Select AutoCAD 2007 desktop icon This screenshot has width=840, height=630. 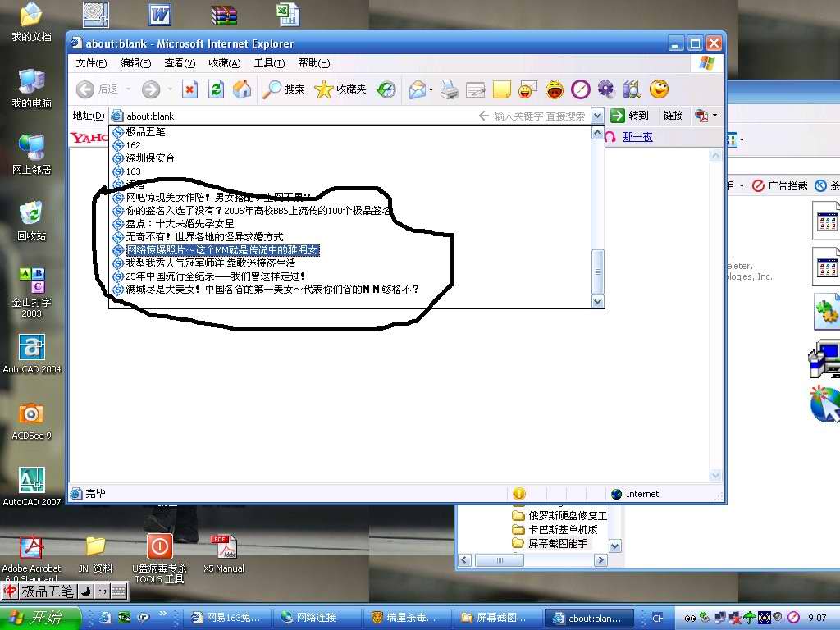click(32, 486)
